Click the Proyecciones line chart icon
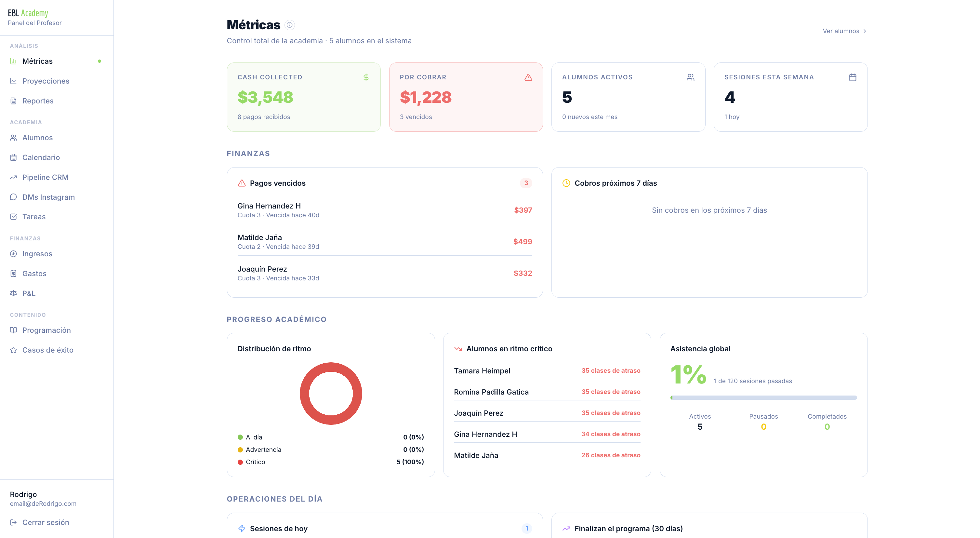Image resolution: width=980 pixels, height=538 pixels. tap(13, 81)
